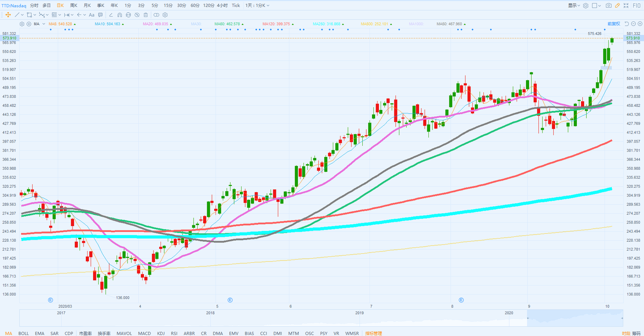
Task: Delete drawings with the trash icon
Action: tap(145, 15)
